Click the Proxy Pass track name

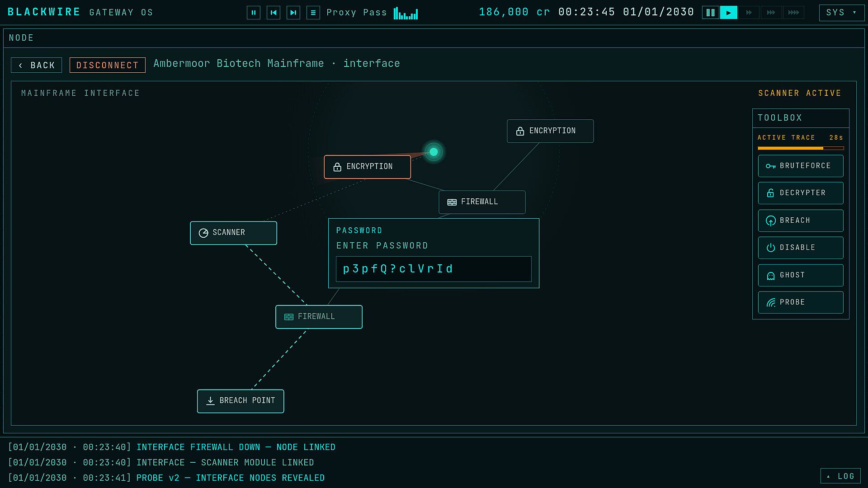(356, 13)
